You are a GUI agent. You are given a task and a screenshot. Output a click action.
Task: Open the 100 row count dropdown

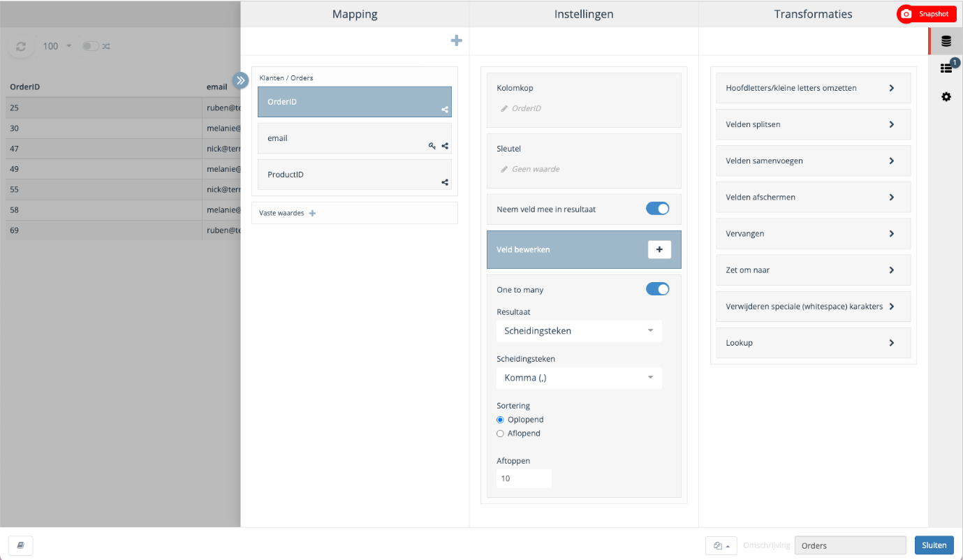58,46
